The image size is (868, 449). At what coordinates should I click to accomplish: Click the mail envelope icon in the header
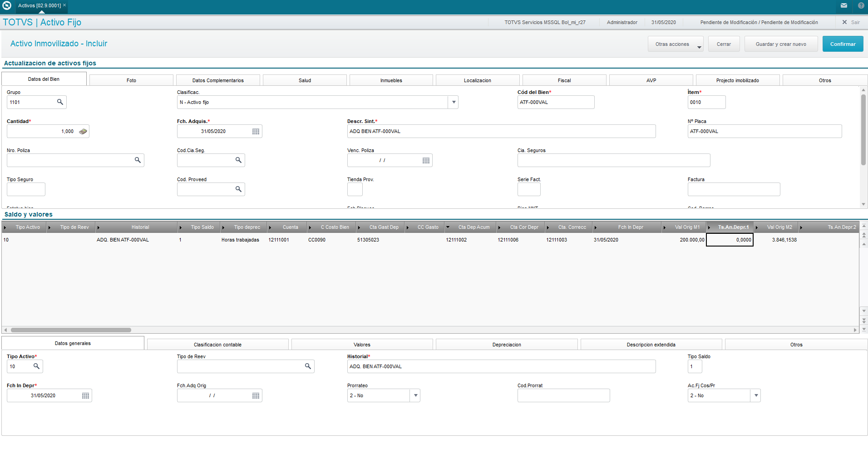[x=844, y=5]
